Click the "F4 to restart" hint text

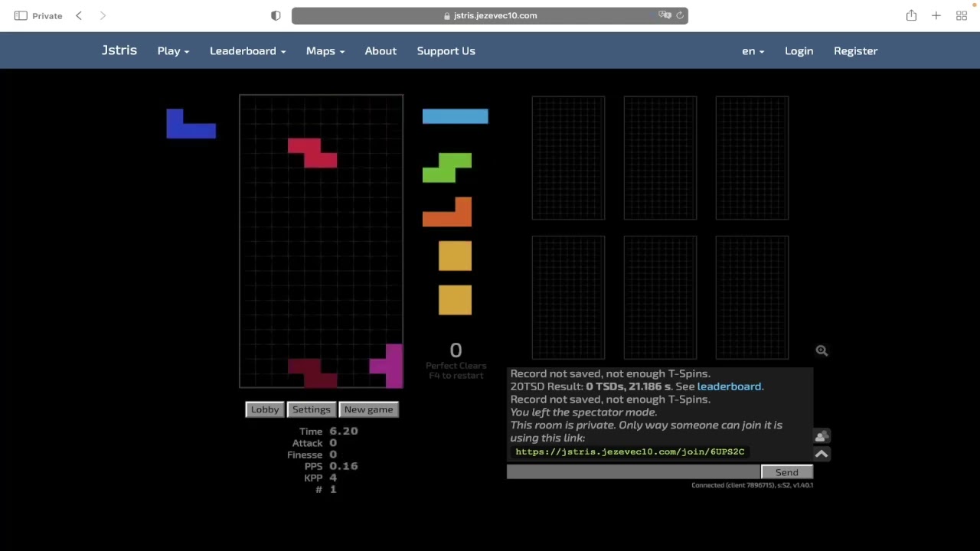pyautogui.click(x=456, y=376)
